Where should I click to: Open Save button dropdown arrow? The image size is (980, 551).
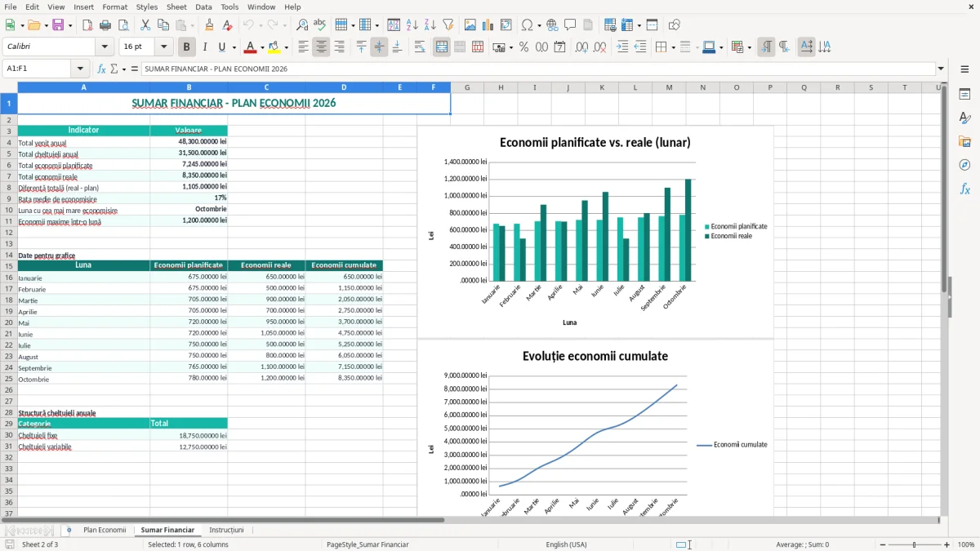click(x=69, y=25)
